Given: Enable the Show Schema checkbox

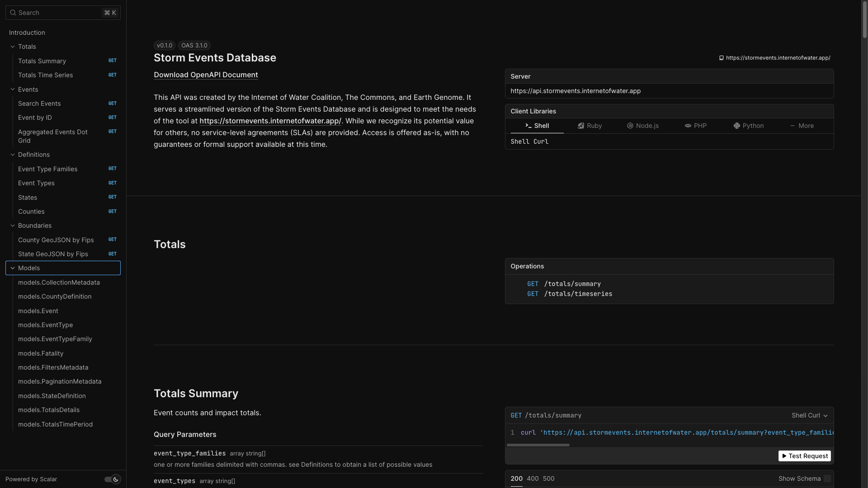Looking at the screenshot, I should [x=827, y=479].
